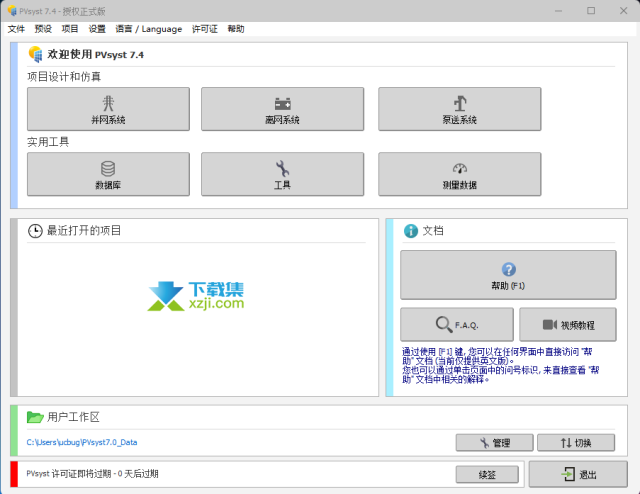Click the 'PVsyst 许可证即将过期' status text
This screenshot has width=640, height=494.
click(92, 474)
